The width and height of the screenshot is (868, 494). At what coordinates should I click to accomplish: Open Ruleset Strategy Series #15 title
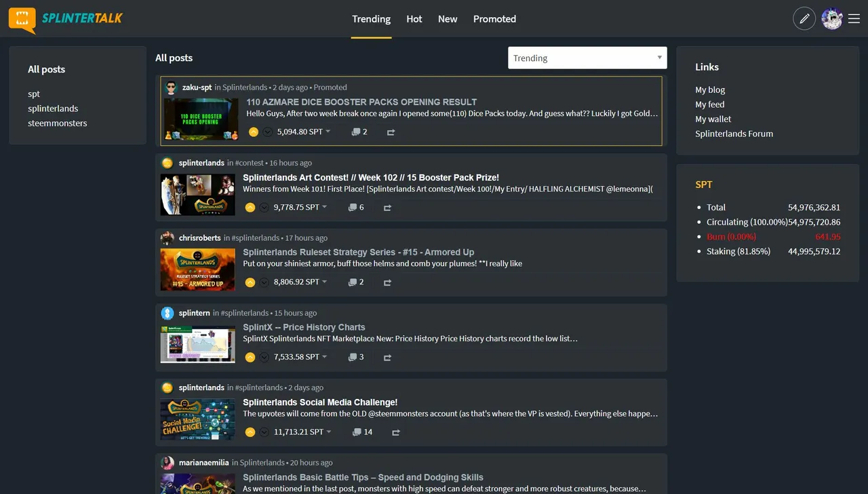(359, 252)
